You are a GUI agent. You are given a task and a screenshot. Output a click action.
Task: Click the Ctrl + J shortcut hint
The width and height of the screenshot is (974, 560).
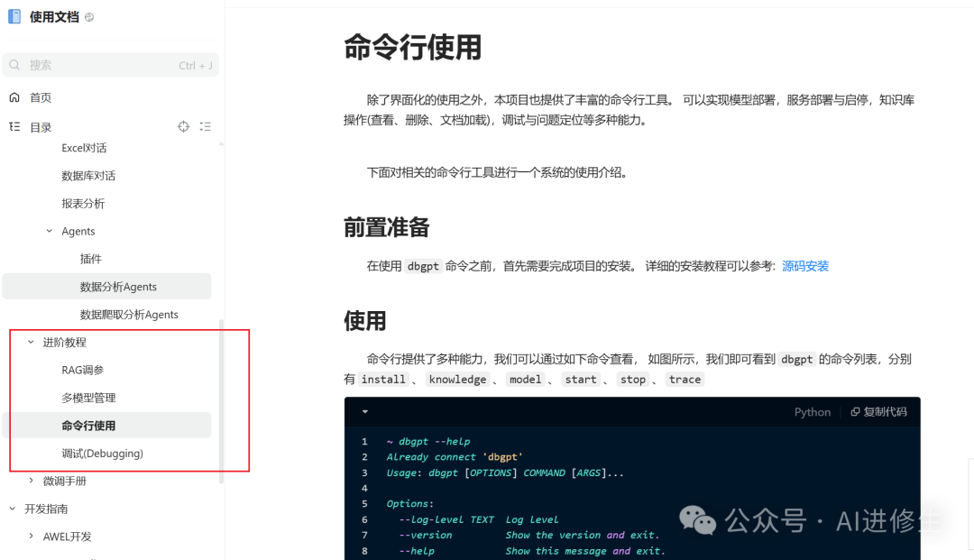(x=196, y=65)
